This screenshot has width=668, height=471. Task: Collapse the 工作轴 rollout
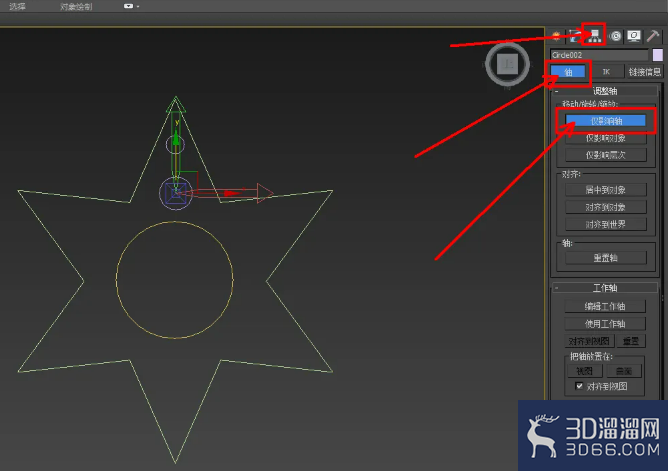tap(605, 288)
